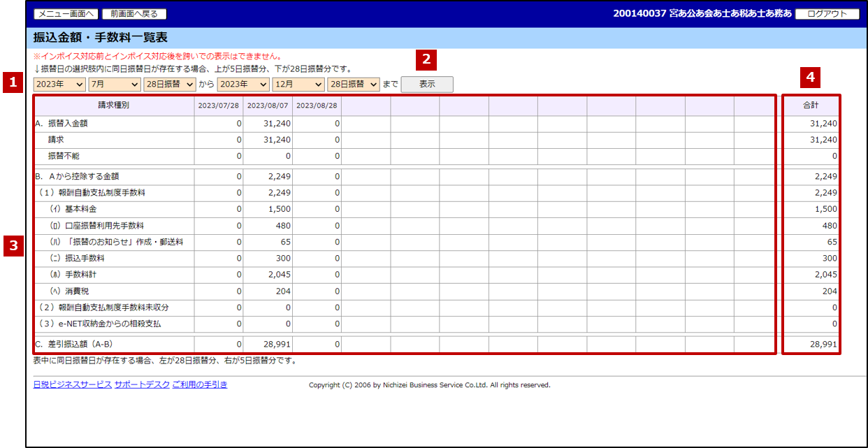Click the red number 2 marker
The height and width of the screenshot is (448, 868).
(426, 59)
